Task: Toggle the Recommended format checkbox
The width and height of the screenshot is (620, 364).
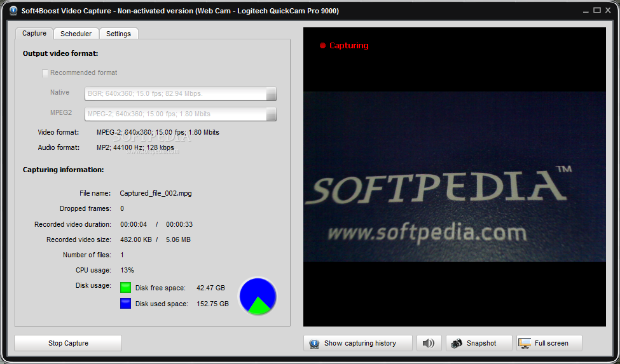Action: pyautogui.click(x=45, y=73)
